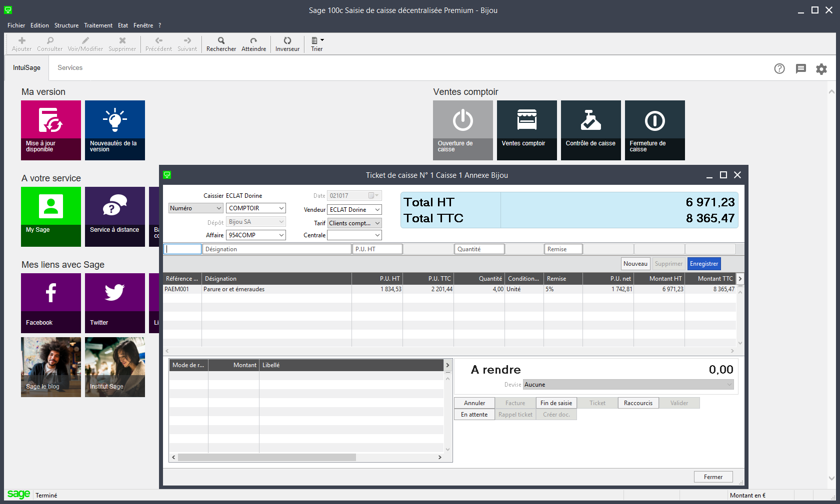Switch to the Services tab

70,68
